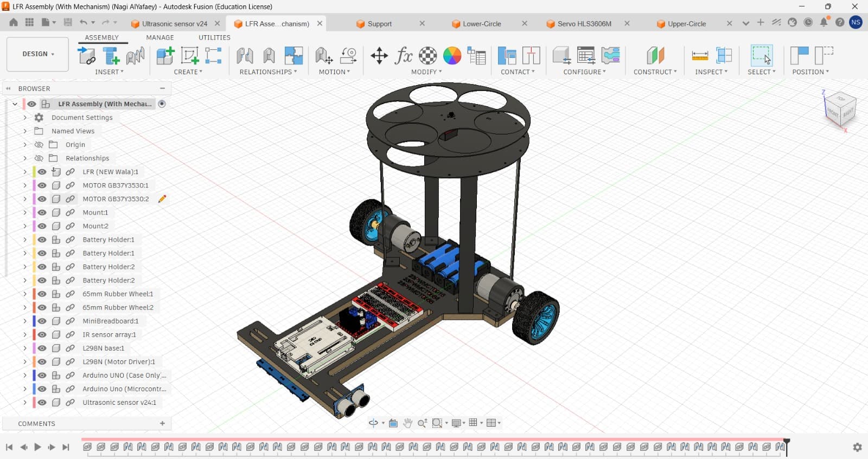This screenshot has width=868, height=459.
Task: Click the Job Status clock icon
Action: pyautogui.click(x=808, y=22)
